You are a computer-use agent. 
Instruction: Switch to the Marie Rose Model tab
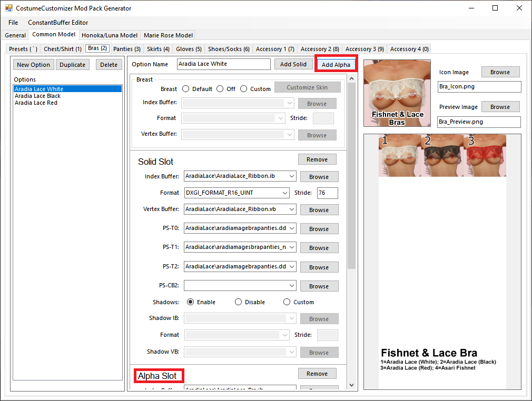tap(168, 35)
